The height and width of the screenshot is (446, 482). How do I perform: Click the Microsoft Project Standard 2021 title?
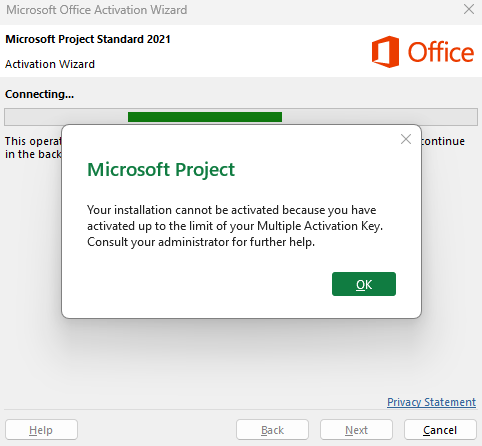tap(88, 39)
